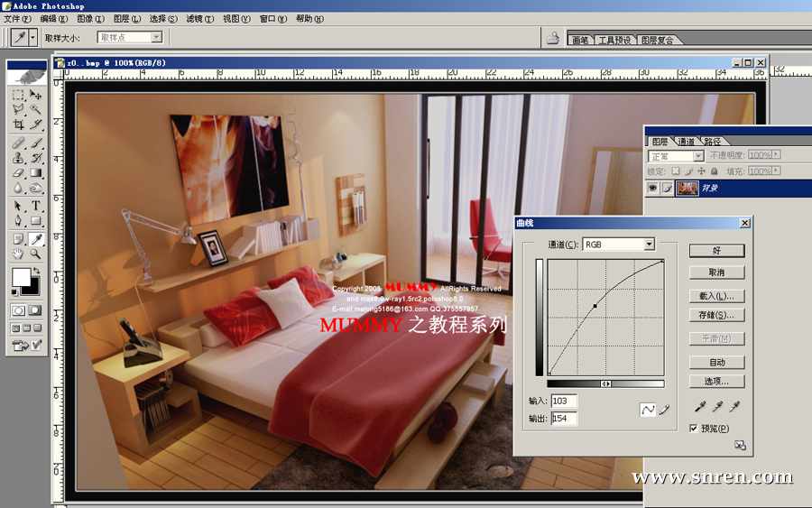Select the Rectangle shape tool
The height and width of the screenshot is (508, 812).
[x=35, y=221]
